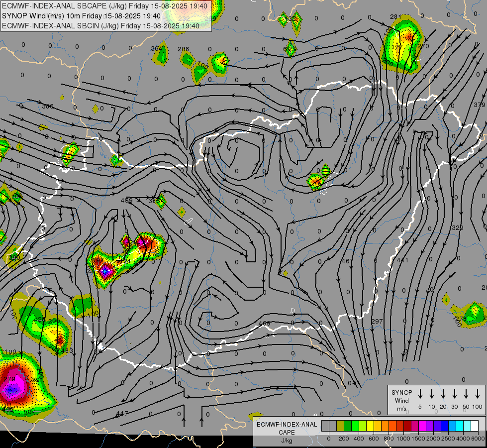Screen dimensions: 487x448
Task: Click the 20 m/s wind arrow in legend
Action: click(443, 394)
